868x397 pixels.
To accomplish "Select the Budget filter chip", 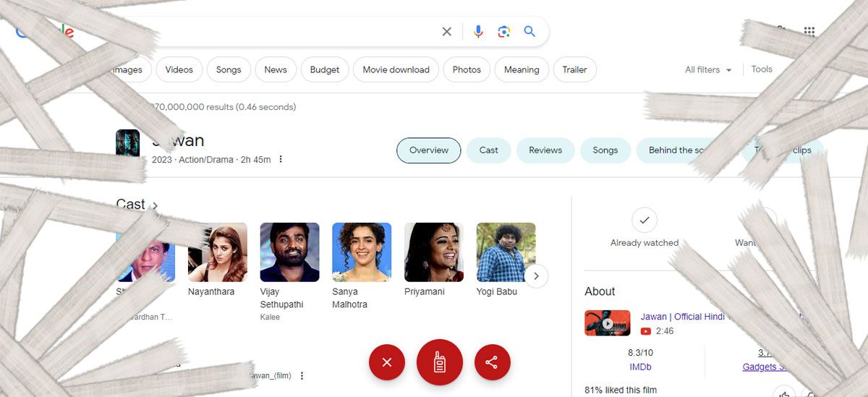I will (x=325, y=69).
